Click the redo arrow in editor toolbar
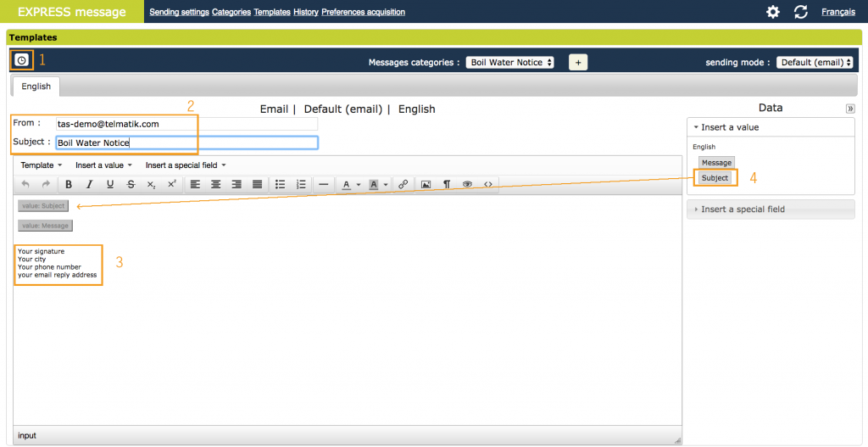This screenshot has width=868, height=447. click(x=47, y=184)
